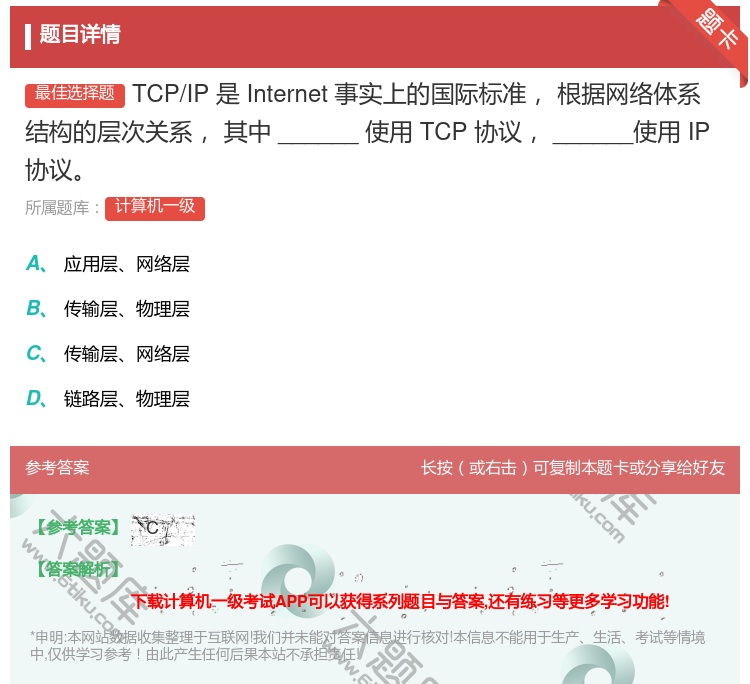Open the 计算机一级 question bank tag
Screen dimensions: 750x684
[x=155, y=208]
